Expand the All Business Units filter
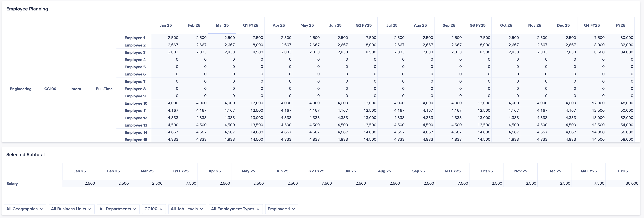 point(71,209)
